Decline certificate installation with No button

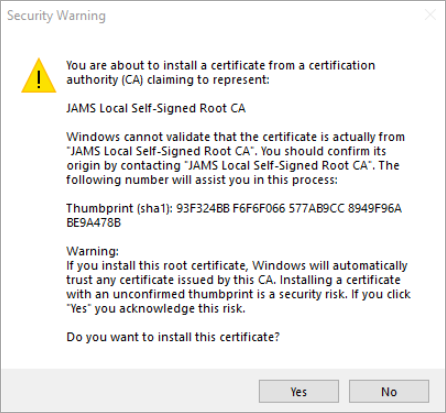tap(389, 391)
